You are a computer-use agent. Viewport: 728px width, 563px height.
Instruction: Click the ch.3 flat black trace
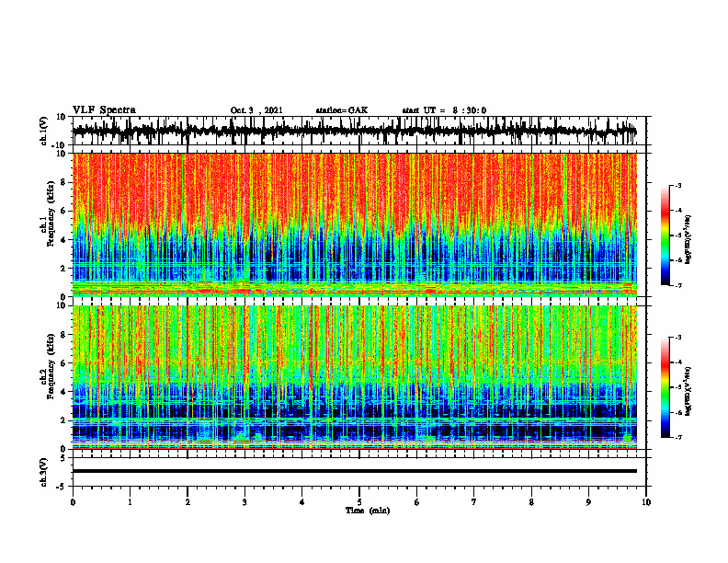point(354,471)
